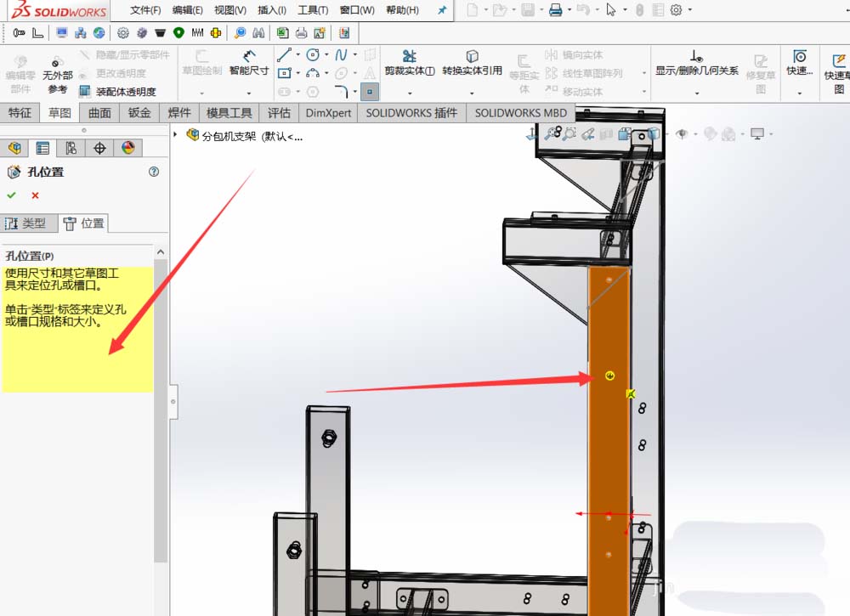
Task: Click the printer icon in second toolbar
Action: pos(302,33)
